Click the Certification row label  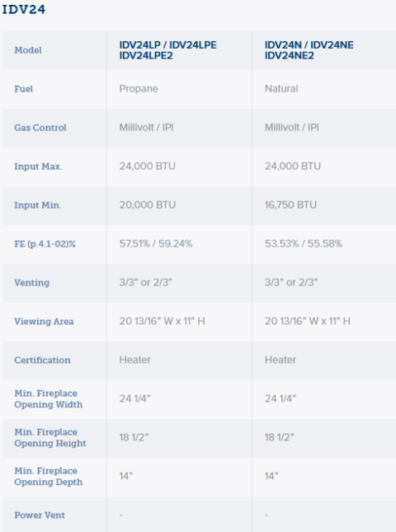coord(42,360)
